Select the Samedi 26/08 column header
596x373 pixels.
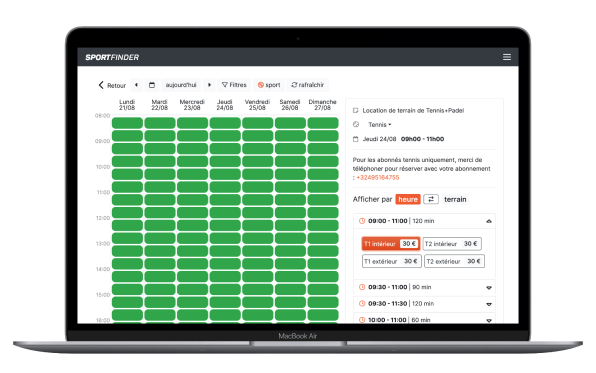point(290,105)
